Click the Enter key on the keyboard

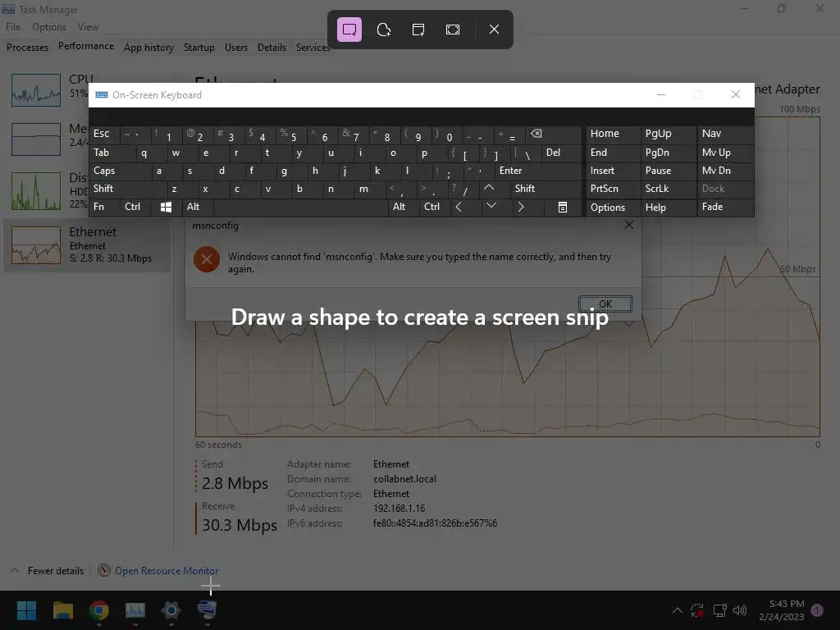pos(538,171)
